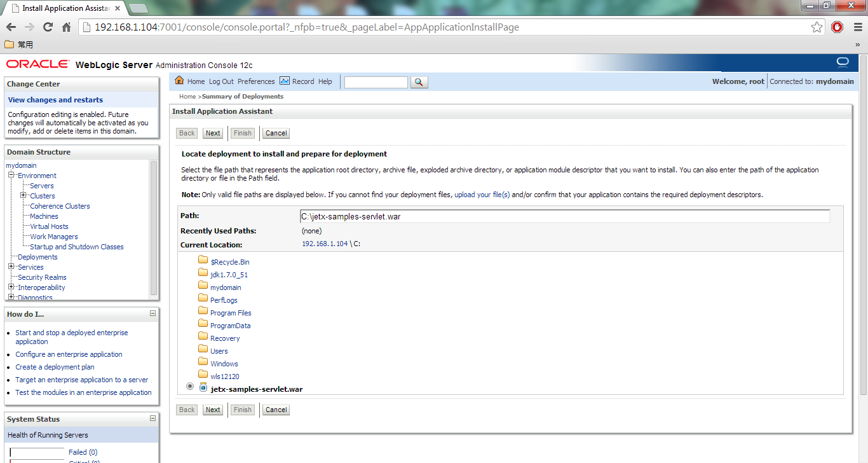Reload the page with refresh icon
The width and height of the screenshot is (868, 463).
click(x=48, y=27)
